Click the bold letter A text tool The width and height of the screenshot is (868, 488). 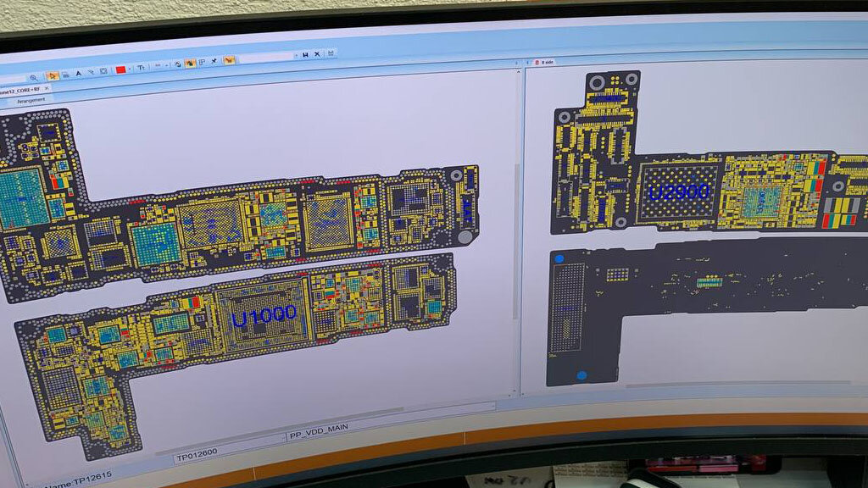79,73
